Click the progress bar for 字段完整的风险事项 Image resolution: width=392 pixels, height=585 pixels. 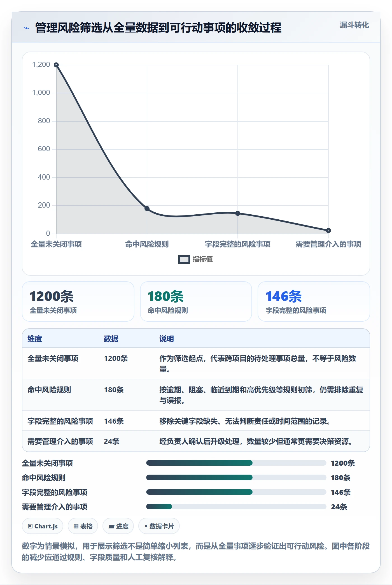(236, 492)
